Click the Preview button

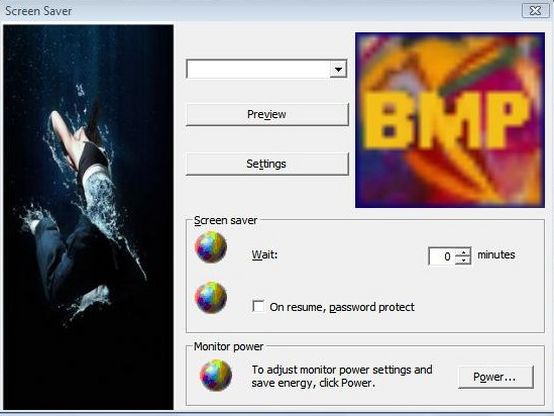tap(267, 115)
